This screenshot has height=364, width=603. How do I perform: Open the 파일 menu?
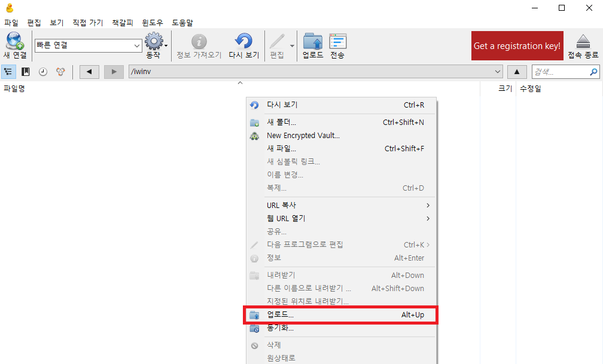pos(11,23)
